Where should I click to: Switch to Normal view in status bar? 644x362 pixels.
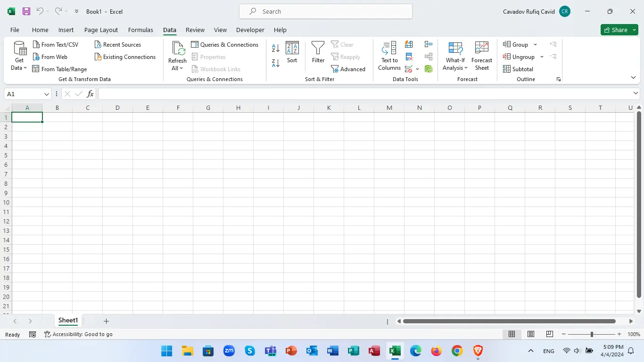point(512,334)
